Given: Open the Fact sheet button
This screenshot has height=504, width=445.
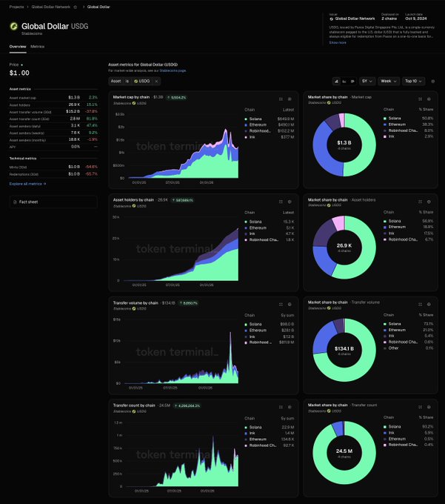Looking at the screenshot, I should tap(53, 202).
